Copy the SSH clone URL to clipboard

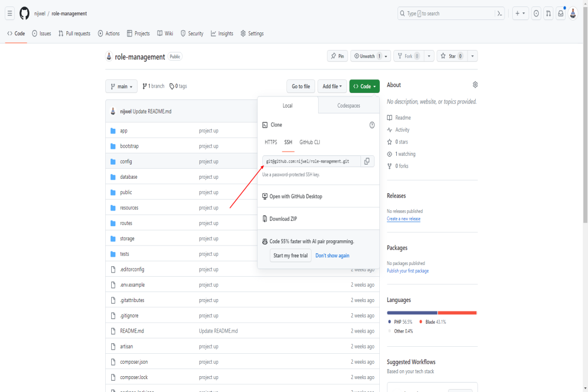tap(367, 161)
